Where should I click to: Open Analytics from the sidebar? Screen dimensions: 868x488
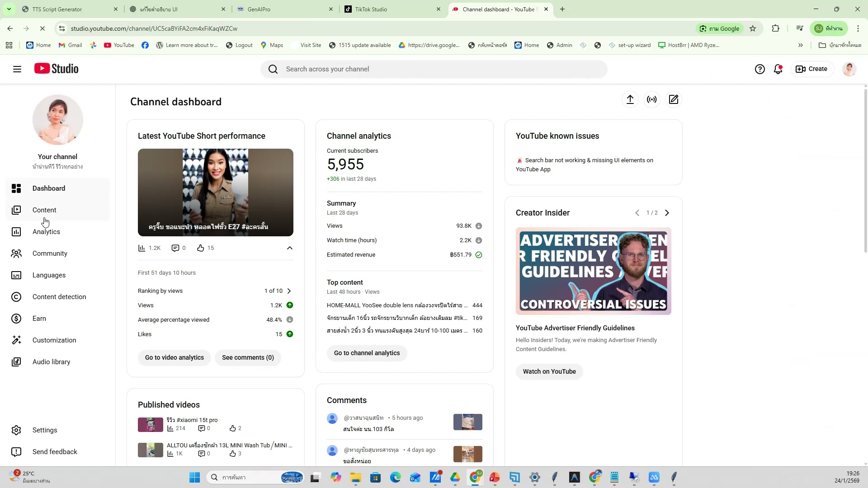tap(46, 232)
